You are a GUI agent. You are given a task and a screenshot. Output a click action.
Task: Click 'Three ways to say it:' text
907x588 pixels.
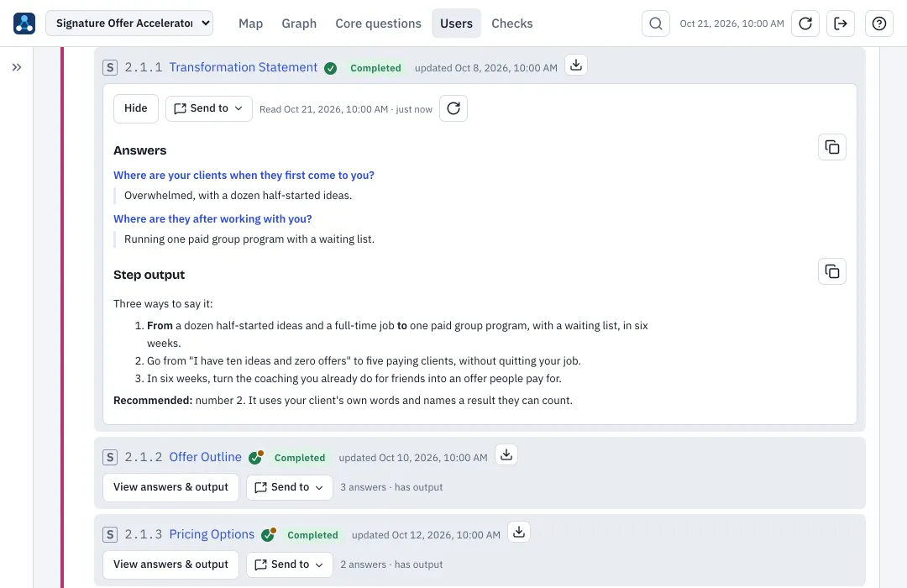click(x=163, y=304)
